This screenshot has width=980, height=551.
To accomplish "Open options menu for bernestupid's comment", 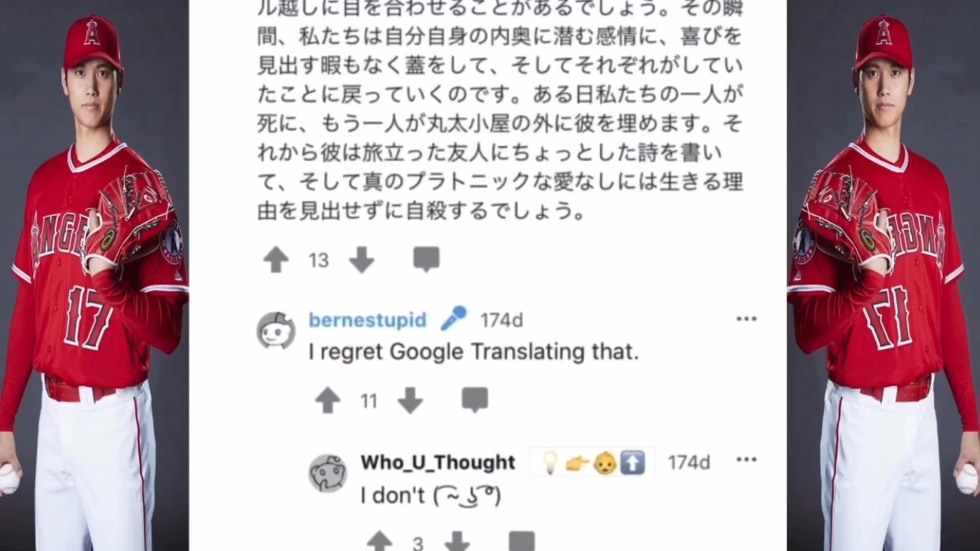I will pos(746,319).
